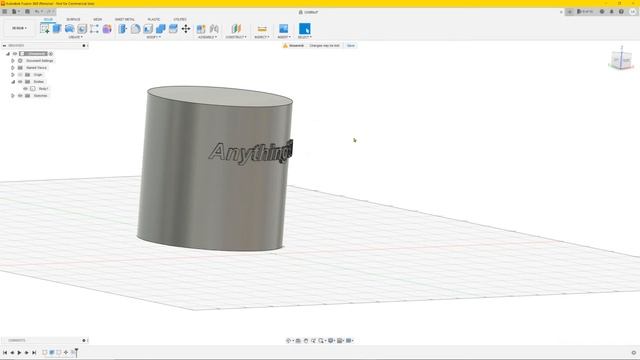Open the Inspect dropdown menu
The image size is (640, 360).
click(262, 37)
